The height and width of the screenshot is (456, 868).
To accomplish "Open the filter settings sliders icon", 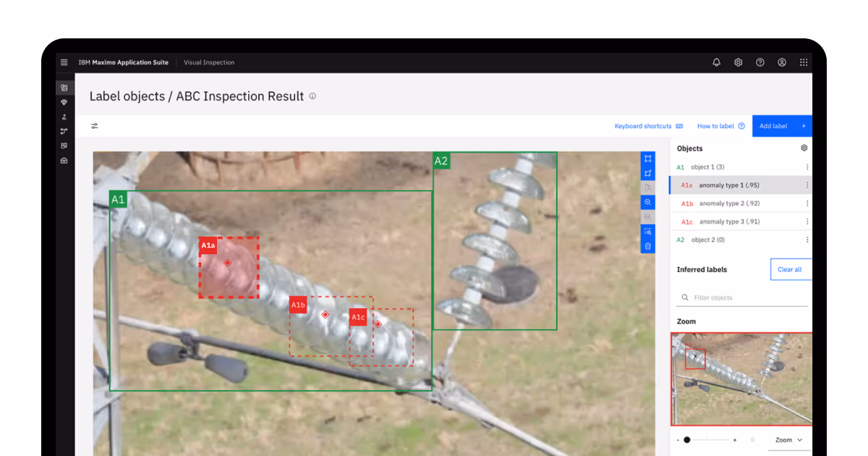I will (x=95, y=126).
